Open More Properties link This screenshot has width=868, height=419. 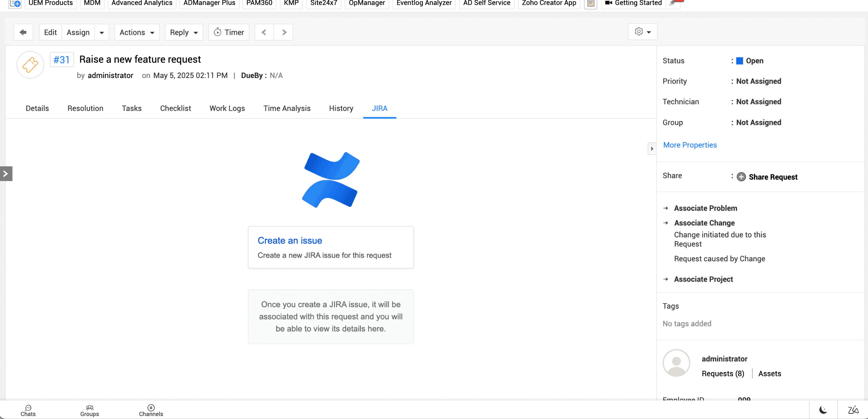tap(690, 145)
